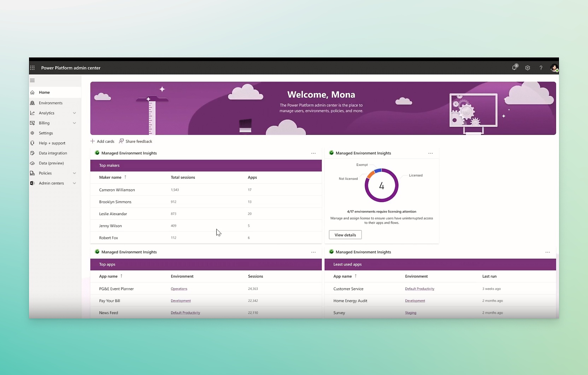Select the Policies sidebar icon
Screen dimensions: 588x375
(x=33, y=173)
